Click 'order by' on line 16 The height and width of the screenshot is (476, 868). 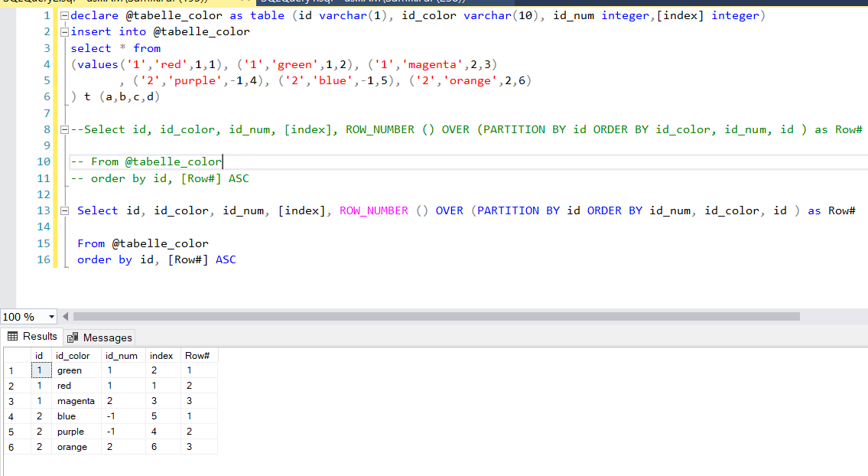pos(105,259)
